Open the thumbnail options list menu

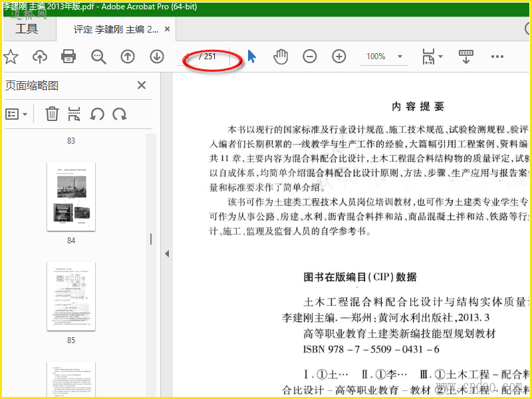point(16,114)
